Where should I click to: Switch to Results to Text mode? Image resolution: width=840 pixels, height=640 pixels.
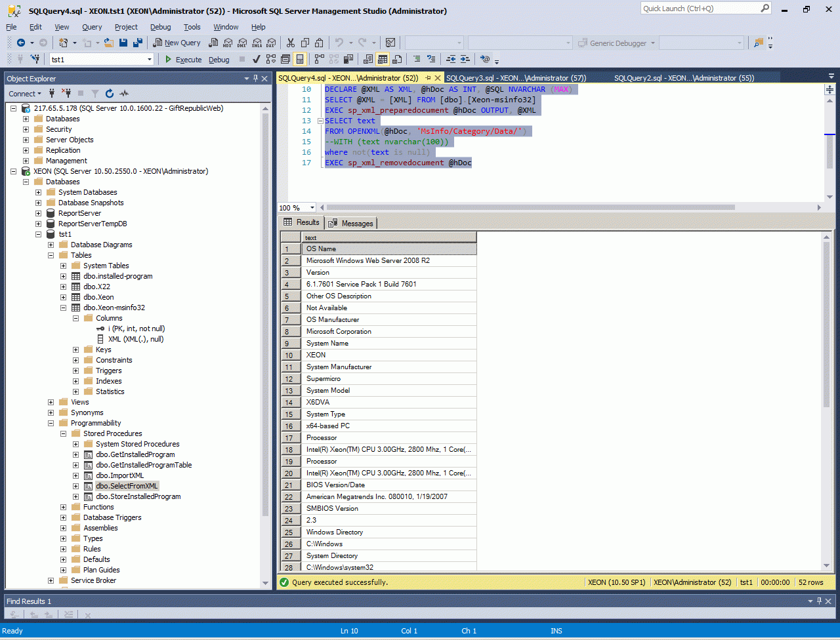(368, 59)
